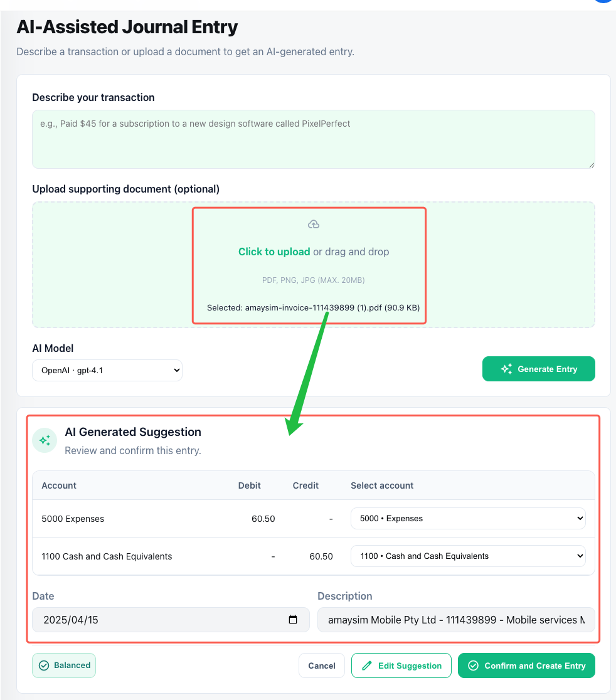Click the cloud upload icon
Image resolution: width=616 pixels, height=700 pixels.
(314, 225)
